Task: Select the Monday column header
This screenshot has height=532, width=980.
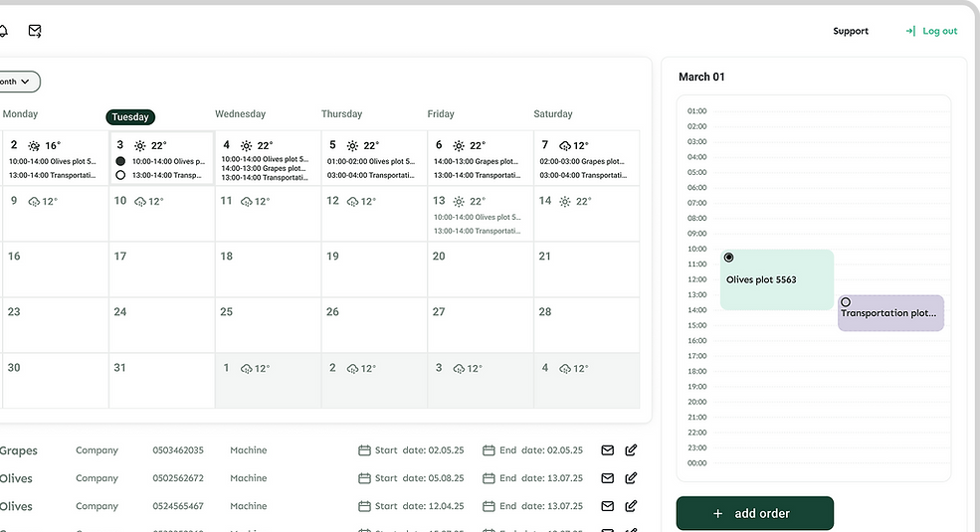Action: click(x=20, y=114)
